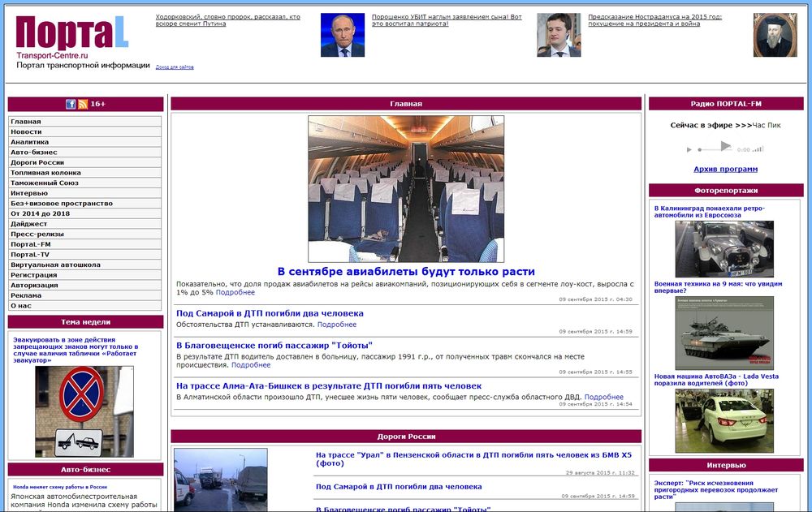The height and width of the screenshot is (512, 812).
Task: Open Алма-Ата-Бишкек highway accident headline
Action: [x=329, y=385]
